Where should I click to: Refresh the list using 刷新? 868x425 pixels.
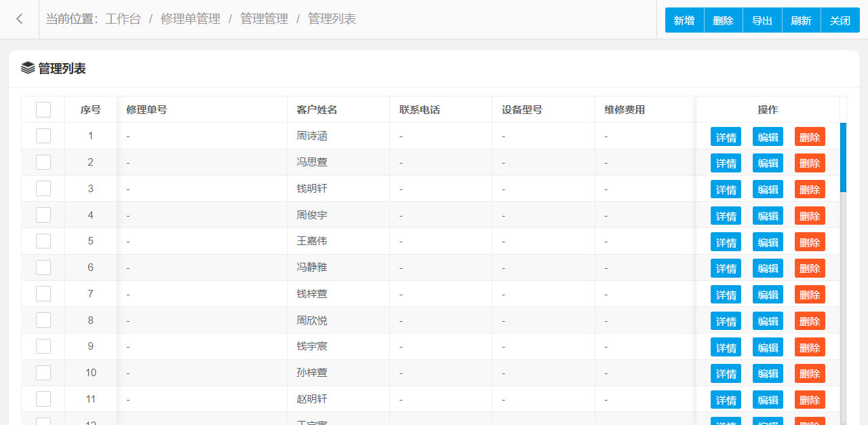tap(802, 20)
